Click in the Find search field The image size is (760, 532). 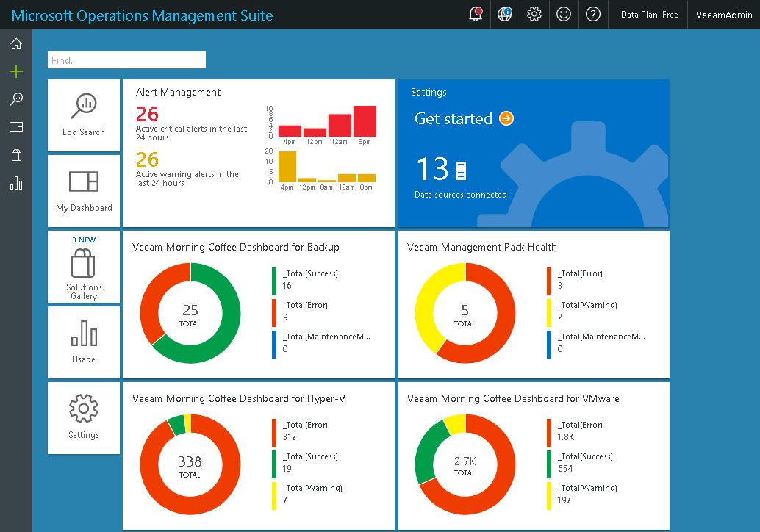126,60
